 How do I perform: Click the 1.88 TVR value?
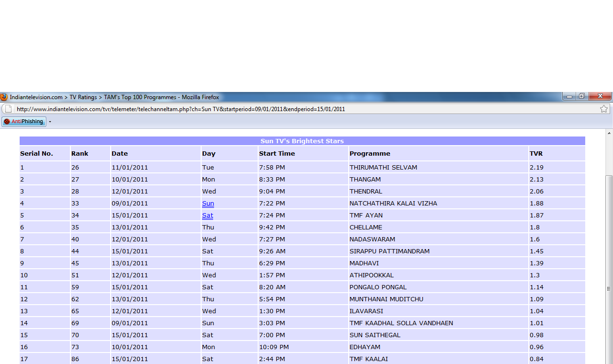[536, 204]
